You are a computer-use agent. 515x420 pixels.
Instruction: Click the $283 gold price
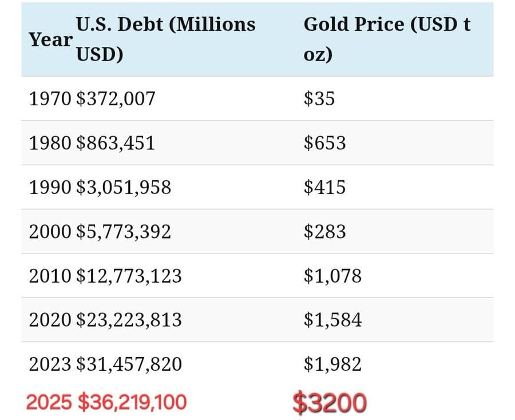[x=324, y=231]
